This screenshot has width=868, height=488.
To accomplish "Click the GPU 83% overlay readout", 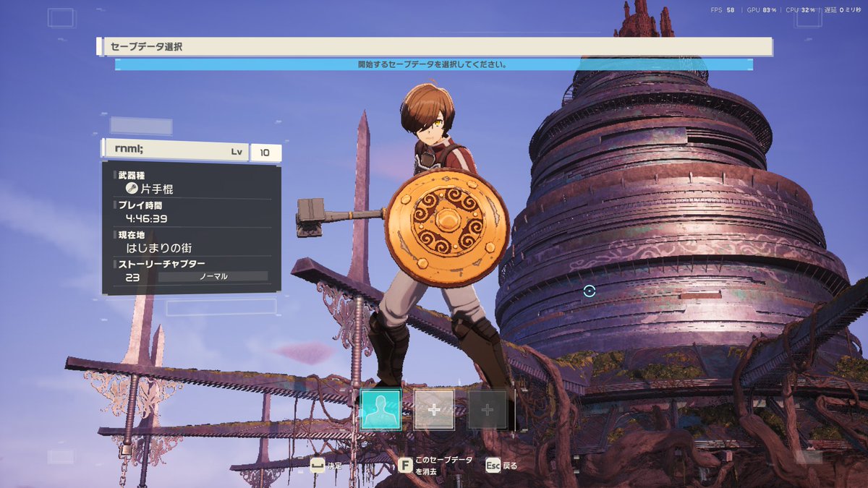I will click(x=762, y=10).
